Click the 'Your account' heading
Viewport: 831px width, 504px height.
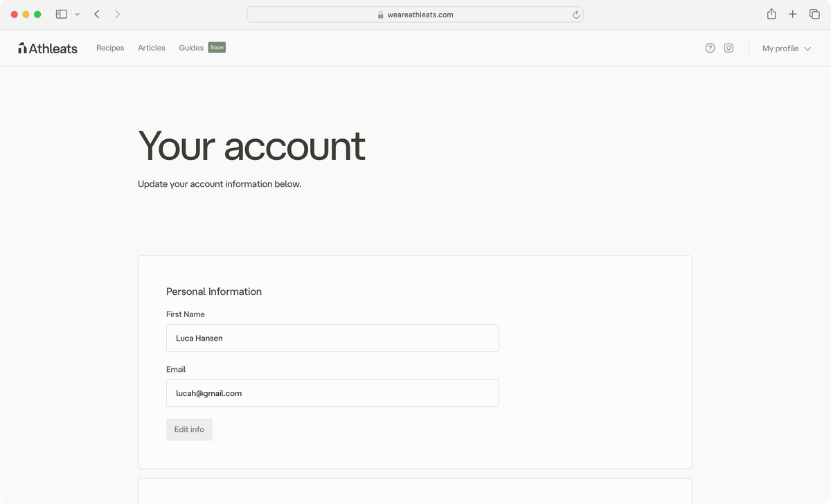[x=251, y=145]
